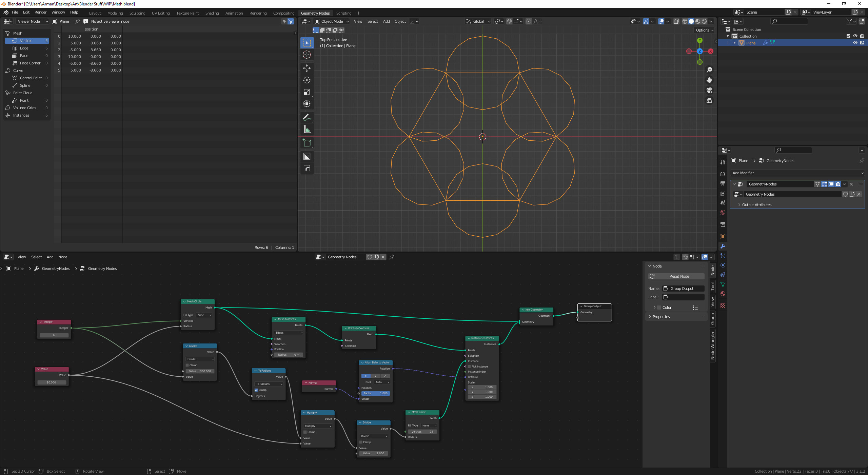Screen dimensions: 868x475
Task: Click the Reset Node button
Action: (x=676, y=276)
